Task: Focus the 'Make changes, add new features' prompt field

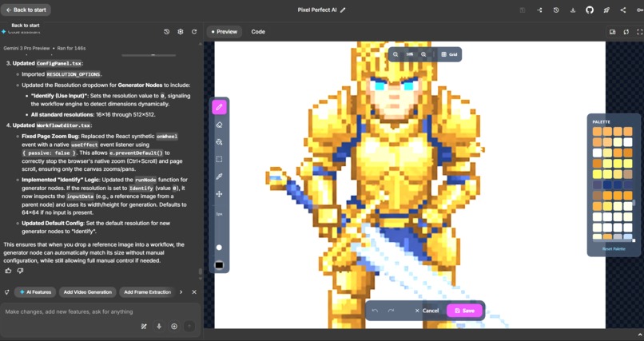Action: pos(100,312)
